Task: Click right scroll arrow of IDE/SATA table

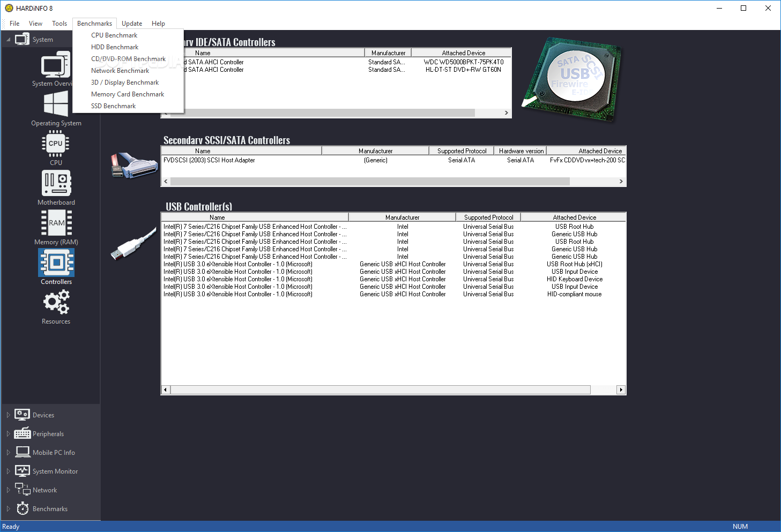Action: 506,113
